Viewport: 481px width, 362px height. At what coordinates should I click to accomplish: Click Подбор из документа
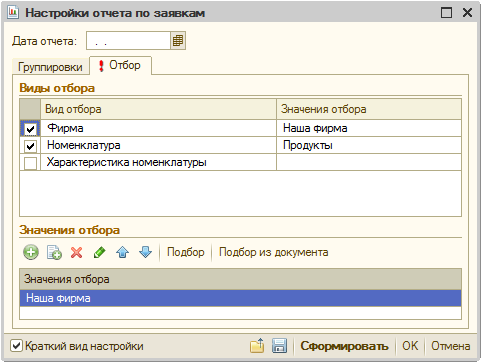(x=274, y=252)
